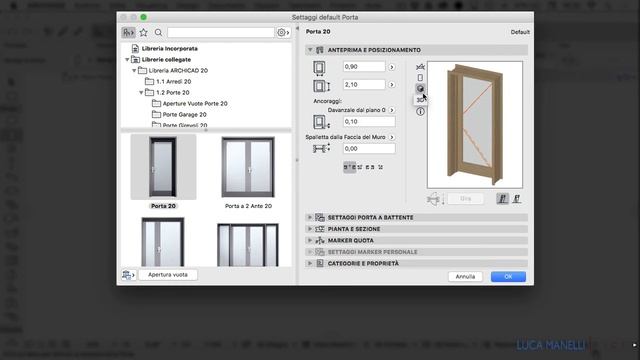
Task: Click the door width icon
Action: point(319,68)
